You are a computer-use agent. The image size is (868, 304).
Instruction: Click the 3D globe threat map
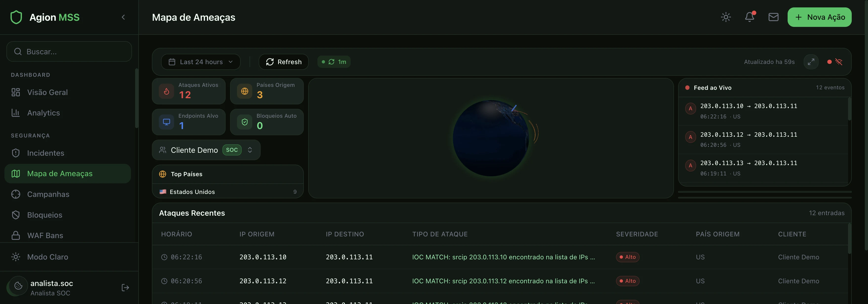click(491, 138)
